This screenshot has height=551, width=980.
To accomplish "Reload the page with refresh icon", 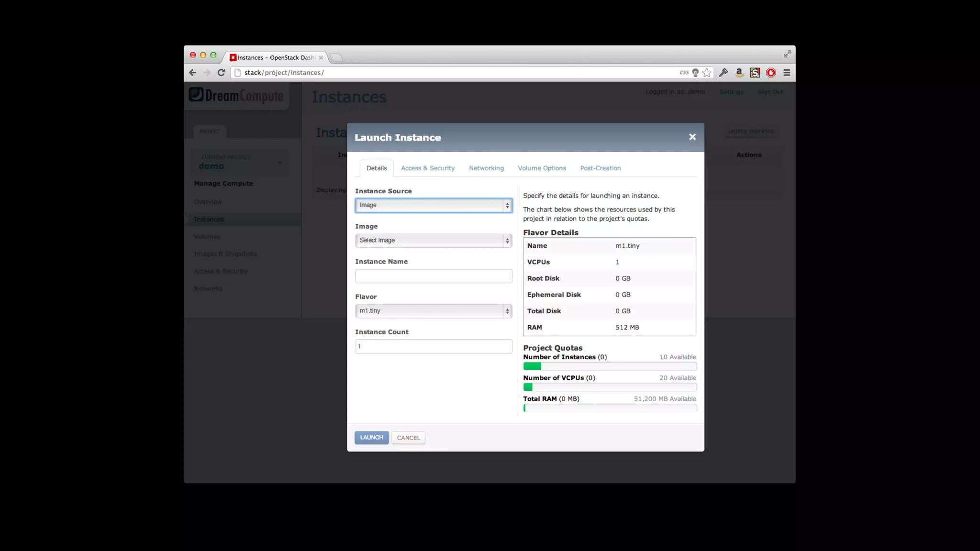I will [221, 73].
